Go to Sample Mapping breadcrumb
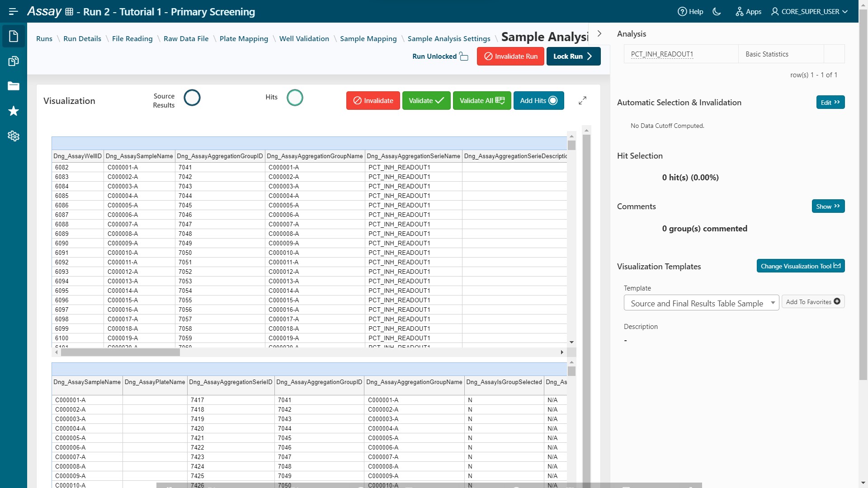868x488 pixels. click(x=368, y=38)
